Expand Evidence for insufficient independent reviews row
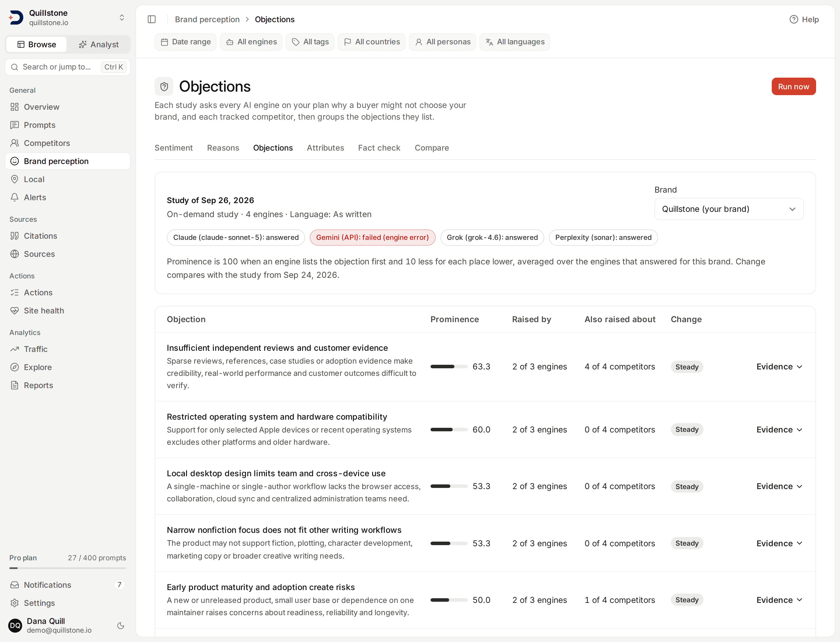This screenshot has width=840, height=642. [779, 367]
